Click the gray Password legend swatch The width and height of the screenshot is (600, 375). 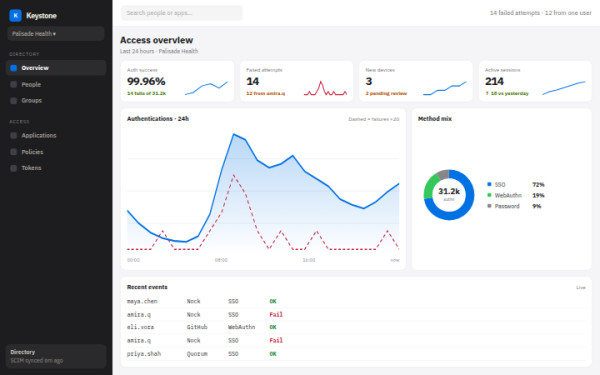point(489,206)
